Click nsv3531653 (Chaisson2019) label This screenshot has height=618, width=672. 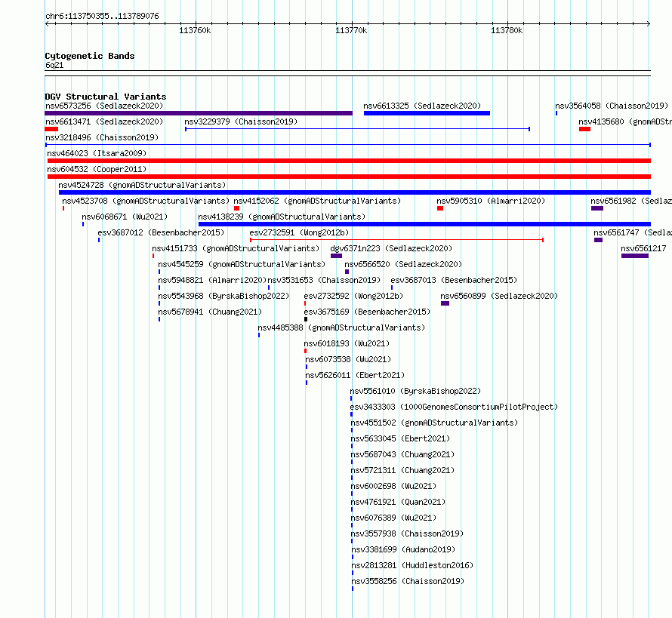[x=324, y=280]
